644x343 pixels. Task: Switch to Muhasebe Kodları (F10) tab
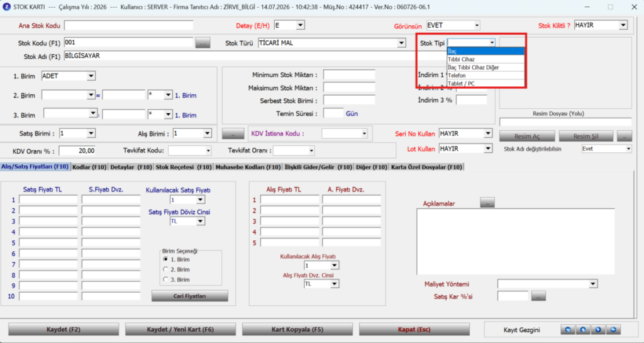click(248, 167)
